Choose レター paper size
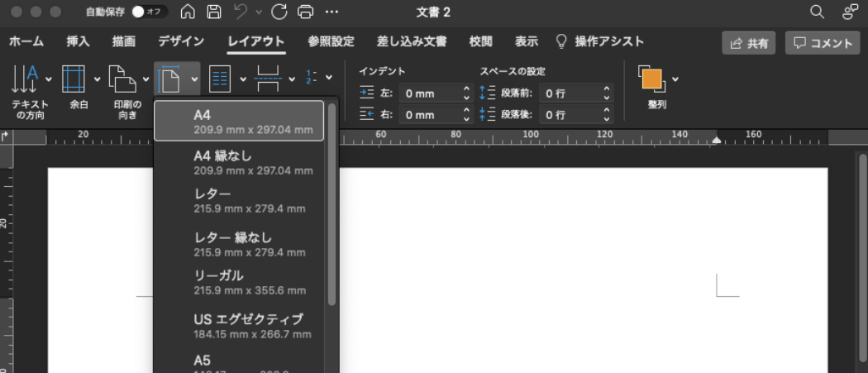 click(x=239, y=201)
